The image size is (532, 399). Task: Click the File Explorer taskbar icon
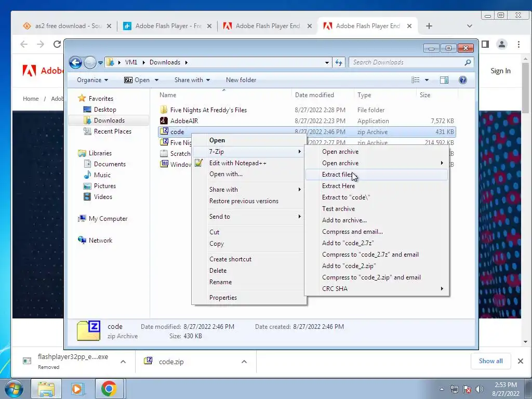point(46,389)
